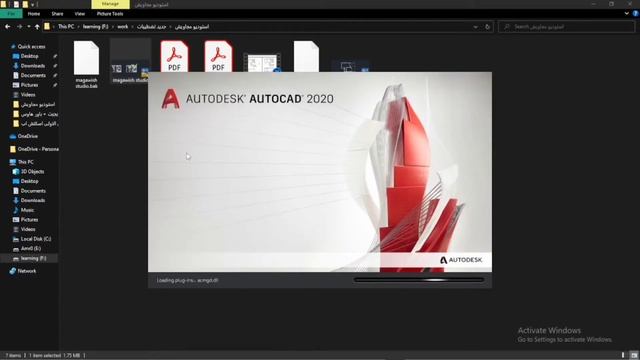Go up one folder level
Screen dimensions: 640x360
[x=37, y=27]
